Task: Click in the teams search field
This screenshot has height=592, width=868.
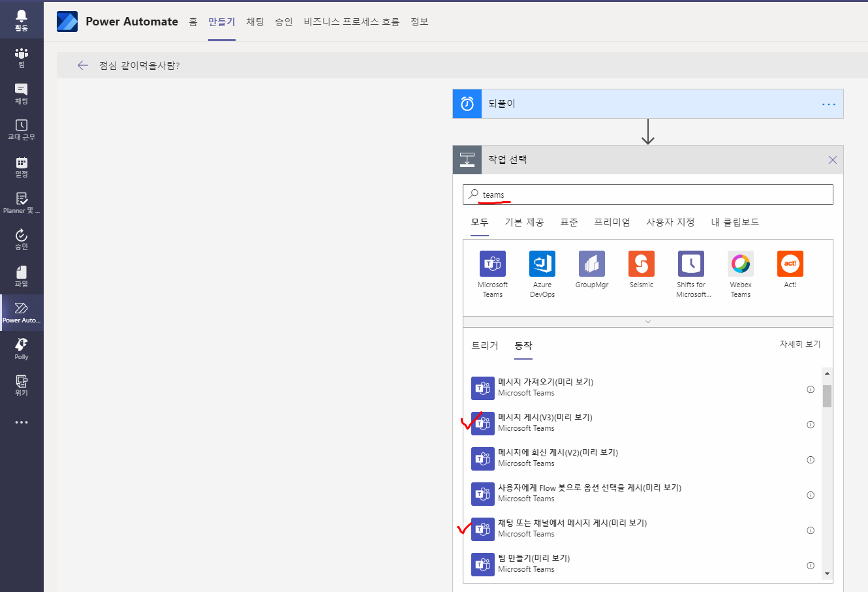Action: (x=648, y=195)
